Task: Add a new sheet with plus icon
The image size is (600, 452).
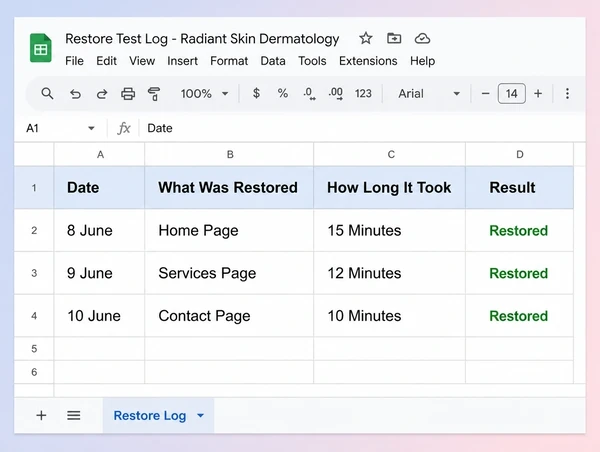Action: [41, 415]
